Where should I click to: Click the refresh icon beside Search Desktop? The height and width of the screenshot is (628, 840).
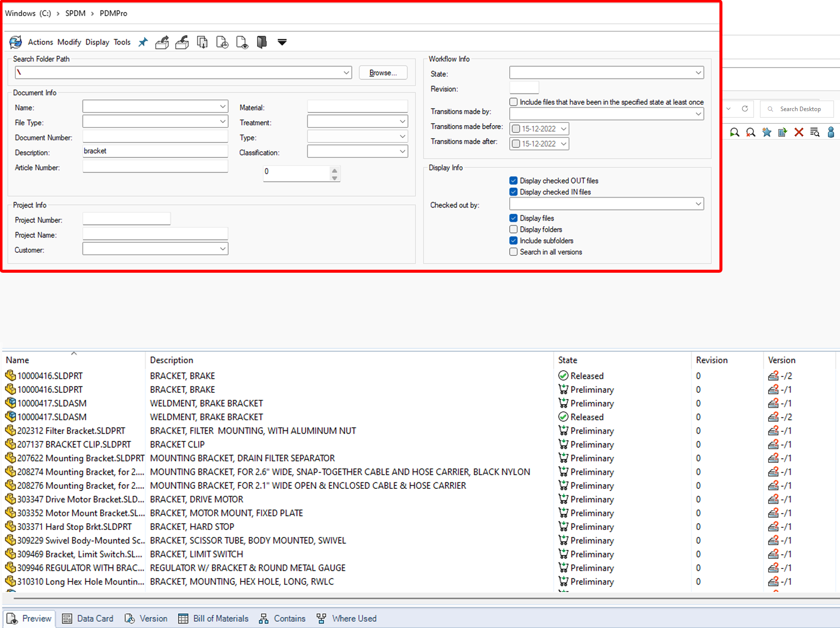pyautogui.click(x=745, y=109)
